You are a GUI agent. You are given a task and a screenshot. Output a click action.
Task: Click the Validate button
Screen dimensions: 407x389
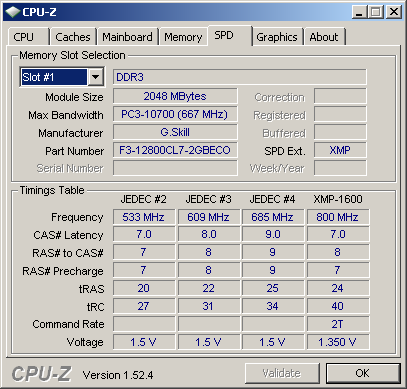click(x=282, y=373)
